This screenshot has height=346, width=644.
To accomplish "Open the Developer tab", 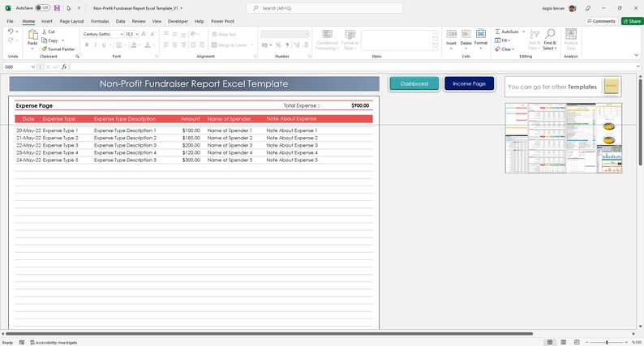I will [178, 21].
